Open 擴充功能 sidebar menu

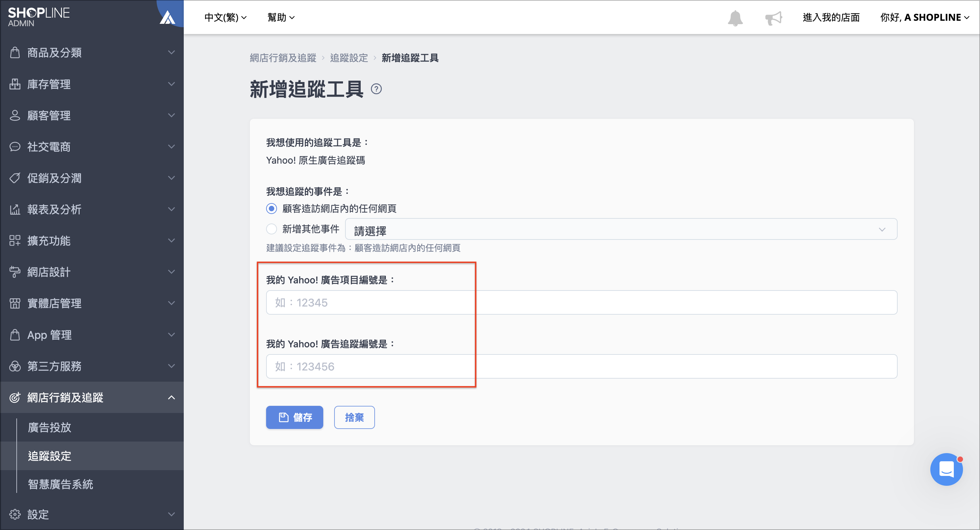point(92,241)
